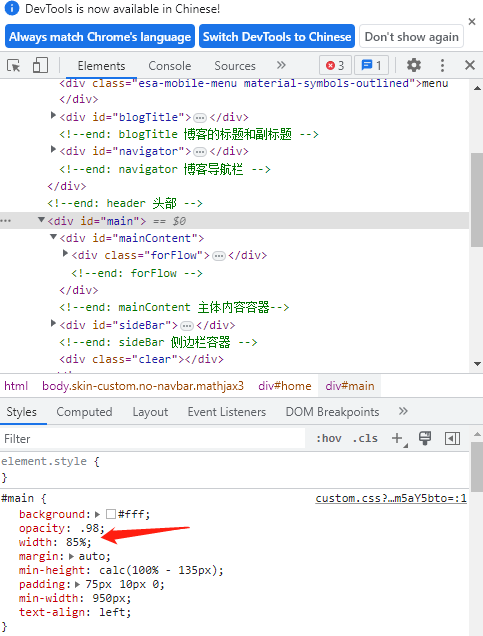Click the Filter styles input field
This screenshot has height=636, width=483.
pos(152,438)
